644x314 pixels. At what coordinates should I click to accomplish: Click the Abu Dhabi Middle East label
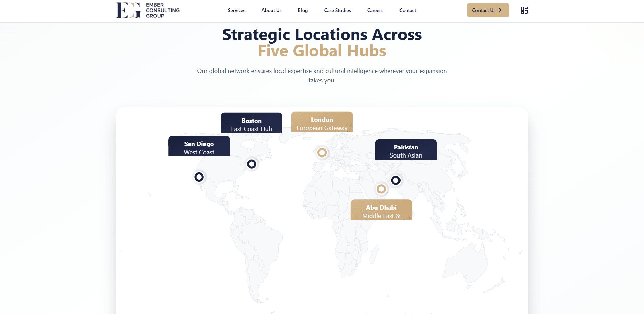381,210
